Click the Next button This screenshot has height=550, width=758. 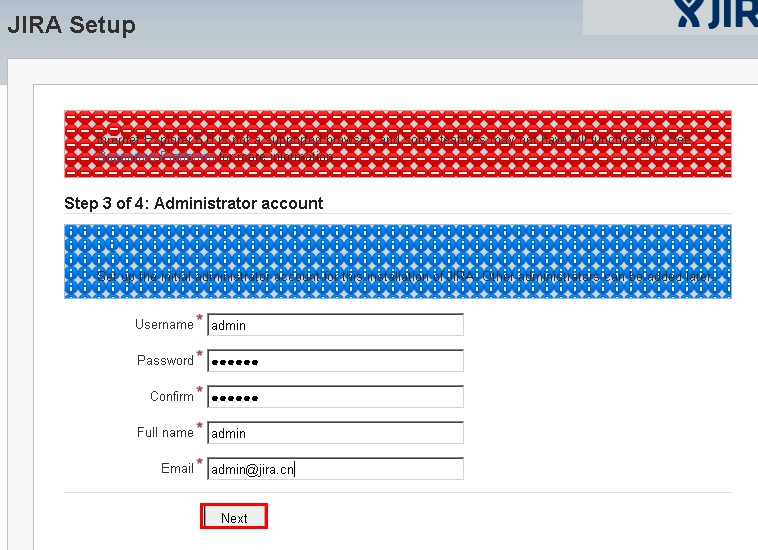[234, 517]
